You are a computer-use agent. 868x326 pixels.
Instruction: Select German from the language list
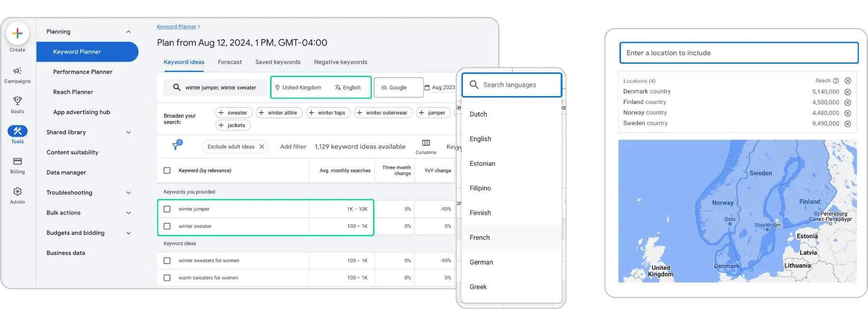[512, 262]
